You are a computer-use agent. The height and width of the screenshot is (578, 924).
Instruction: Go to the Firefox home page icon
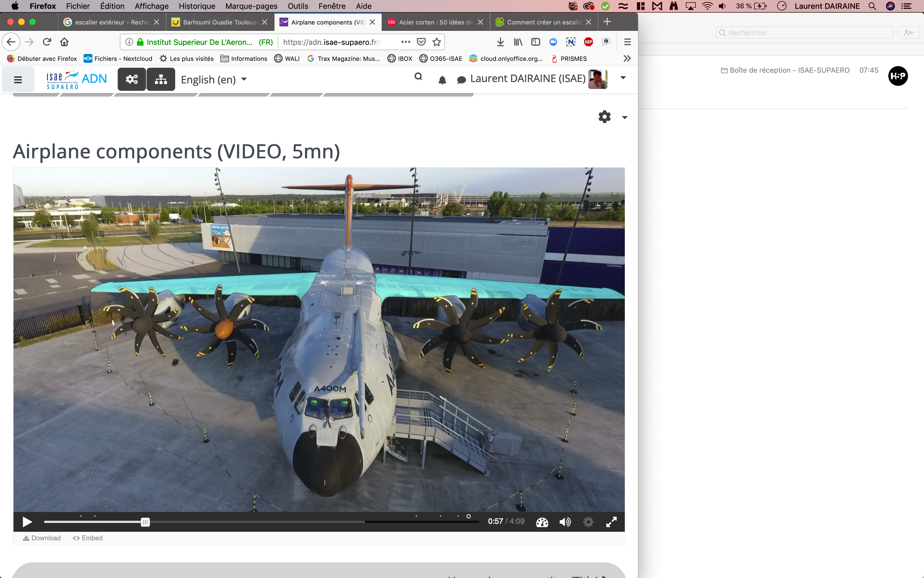pos(65,42)
